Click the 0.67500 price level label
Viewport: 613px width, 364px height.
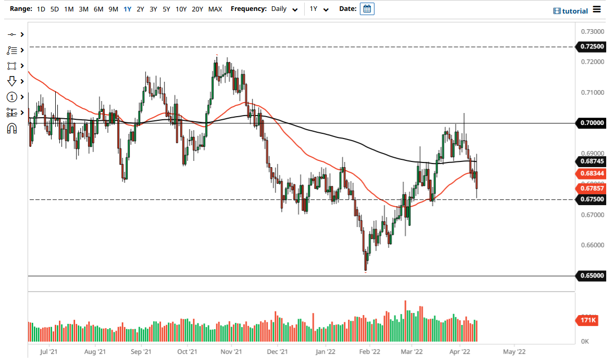coord(591,199)
